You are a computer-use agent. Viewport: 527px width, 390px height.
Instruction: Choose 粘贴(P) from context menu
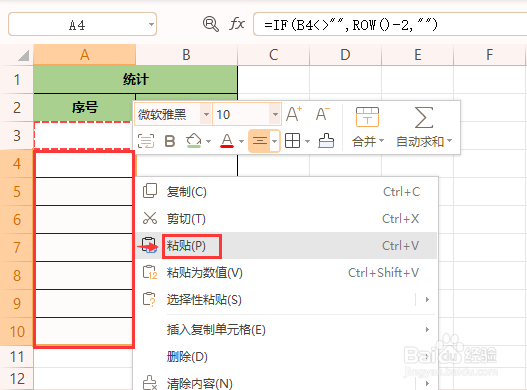[x=286, y=245]
